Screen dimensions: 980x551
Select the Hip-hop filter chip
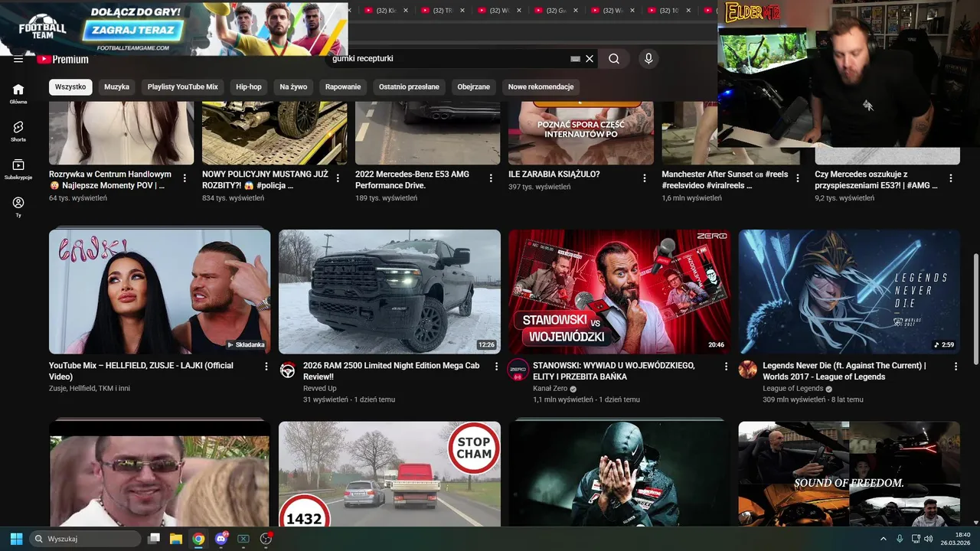249,86
